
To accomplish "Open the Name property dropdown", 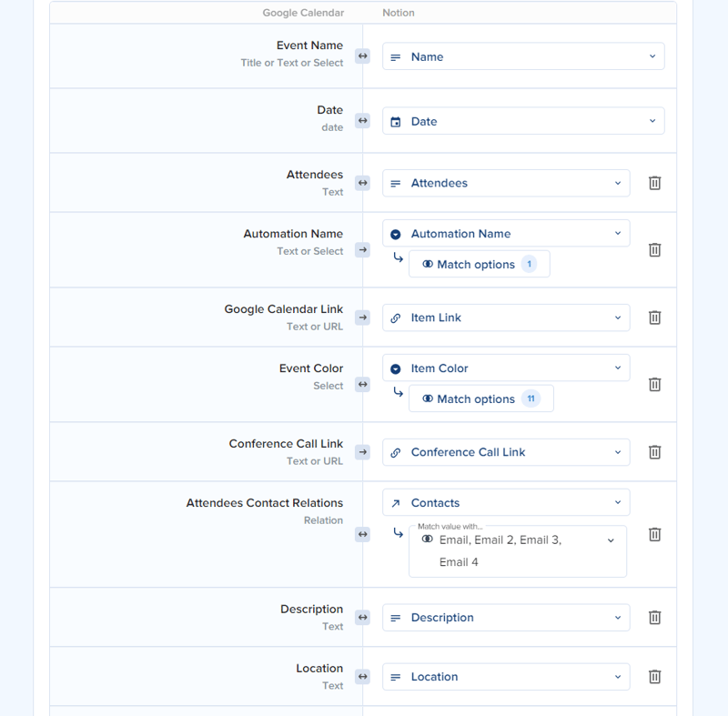I will pos(523,55).
